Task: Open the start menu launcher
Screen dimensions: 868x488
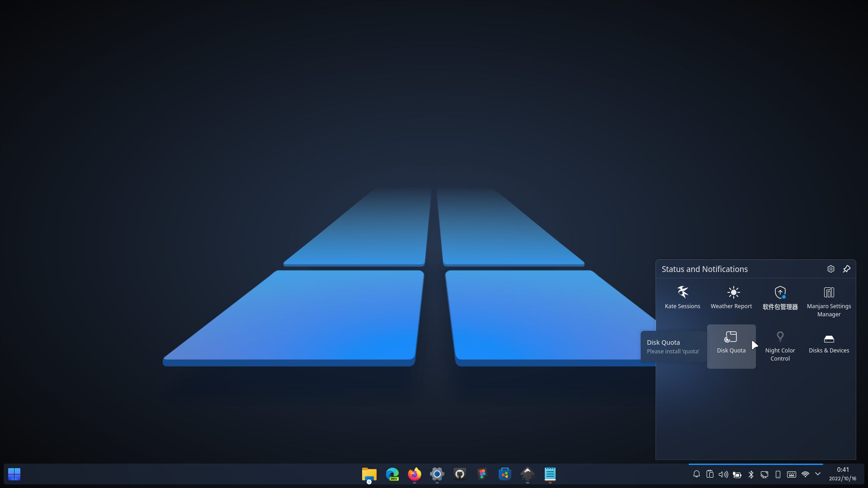Action: tap(14, 474)
